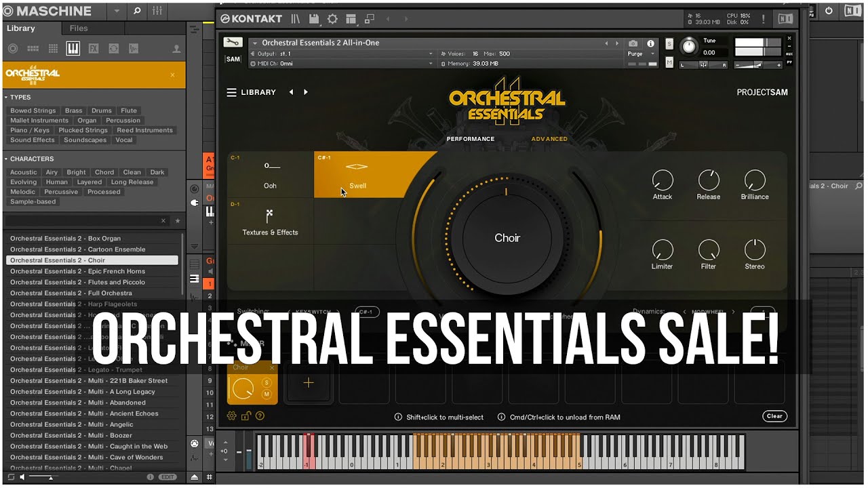Toggle the lock icon below the mixer
868x488 pixels.
point(245,416)
